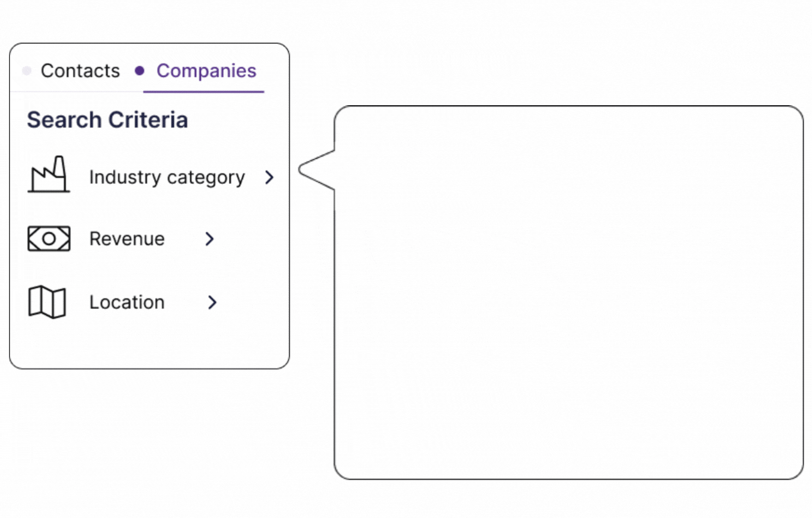Screen dimensions: 812x518
Task: Click the Revenue criteria label
Action: coord(127,239)
